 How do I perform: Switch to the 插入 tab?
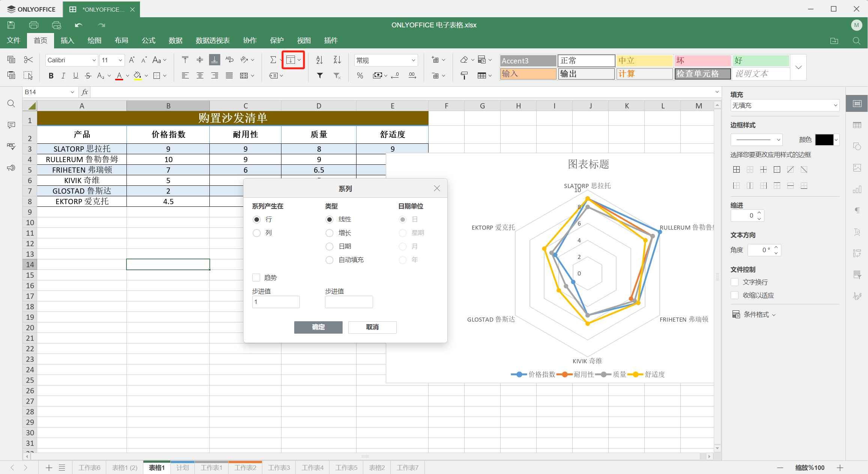click(x=68, y=41)
